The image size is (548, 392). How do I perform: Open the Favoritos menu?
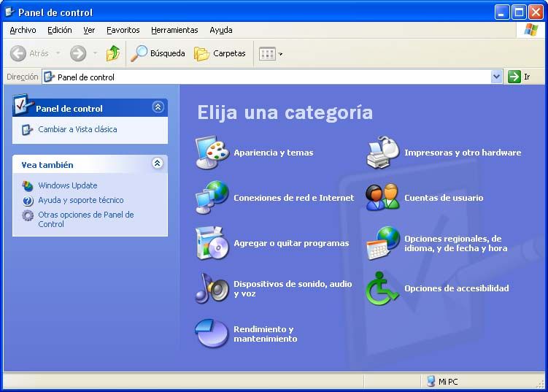click(123, 30)
